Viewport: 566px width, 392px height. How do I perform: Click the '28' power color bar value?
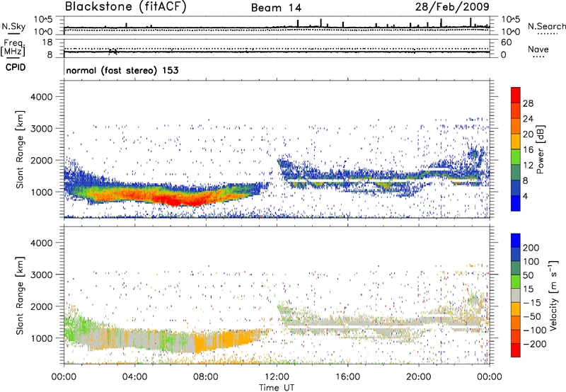(528, 103)
